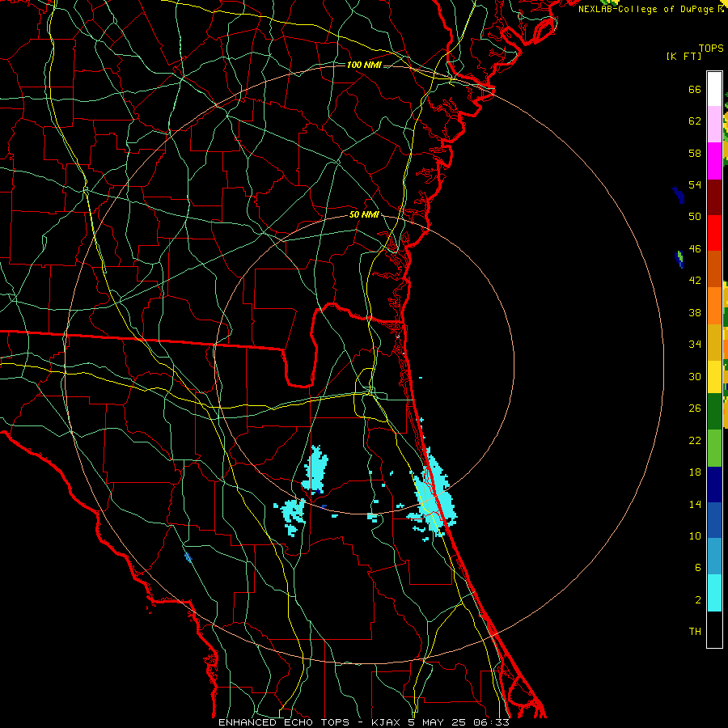728x728 pixels.
Task: Click the "[K FT]" units label
Action: [684, 56]
